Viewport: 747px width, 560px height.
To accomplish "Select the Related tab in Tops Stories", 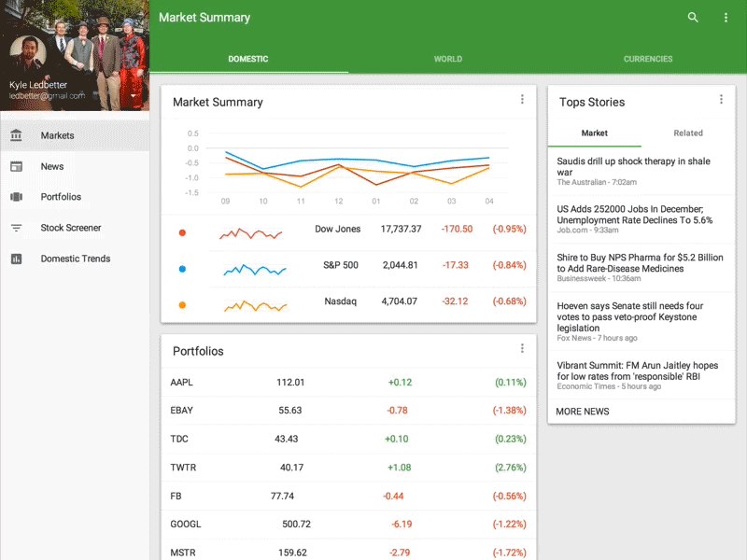I will pos(688,133).
